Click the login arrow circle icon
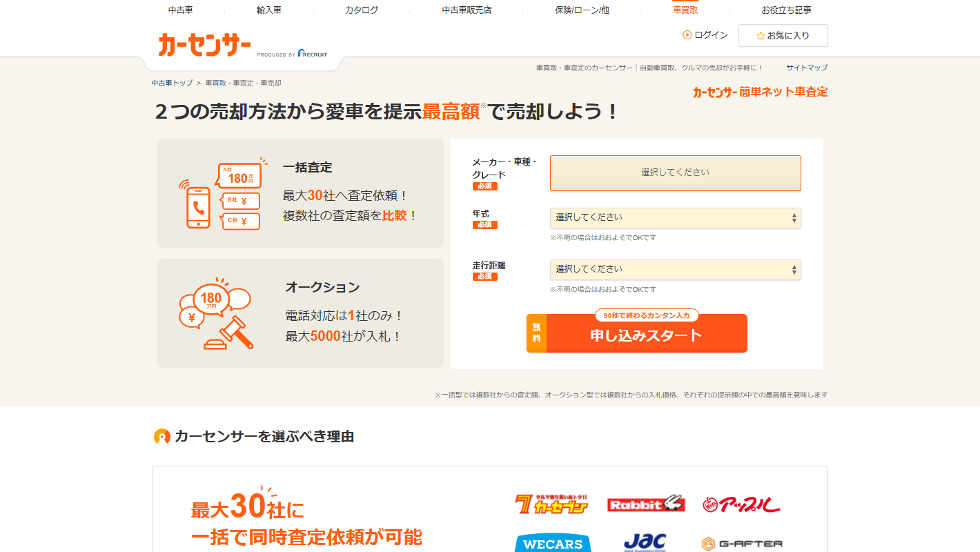980x552 pixels. pyautogui.click(x=687, y=35)
